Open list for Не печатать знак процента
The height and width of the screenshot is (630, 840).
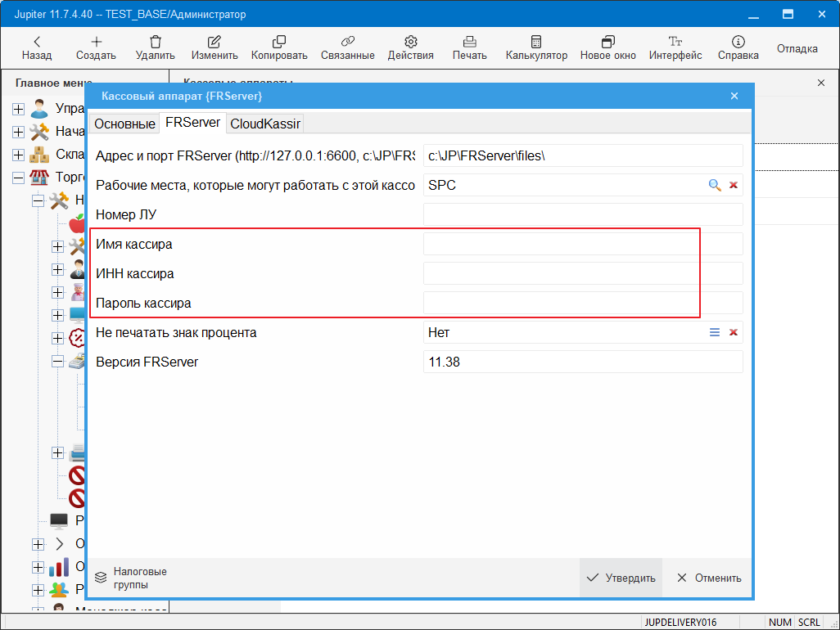point(715,332)
